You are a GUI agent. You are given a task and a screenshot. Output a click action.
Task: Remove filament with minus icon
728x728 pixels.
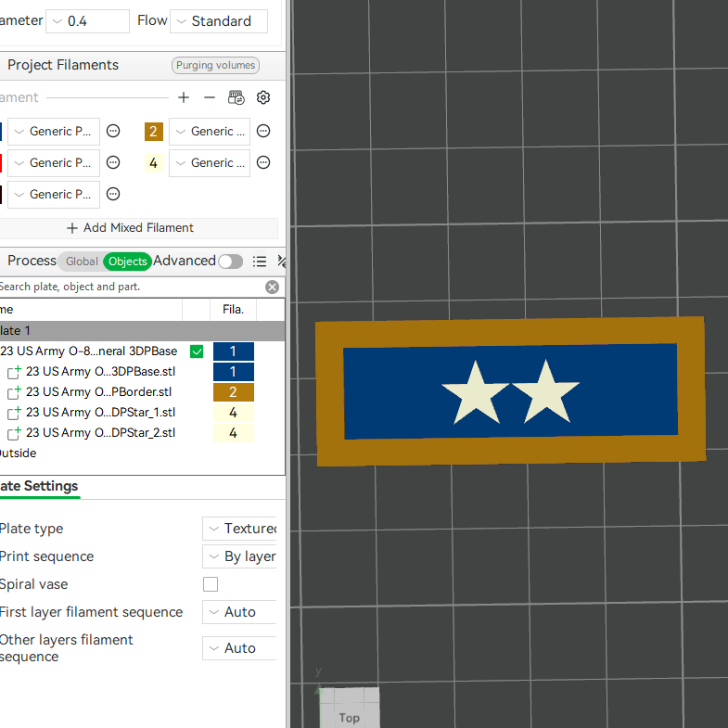210,97
